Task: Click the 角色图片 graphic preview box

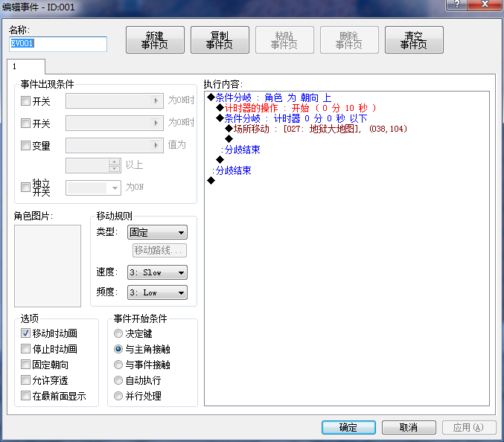Action: [48, 266]
